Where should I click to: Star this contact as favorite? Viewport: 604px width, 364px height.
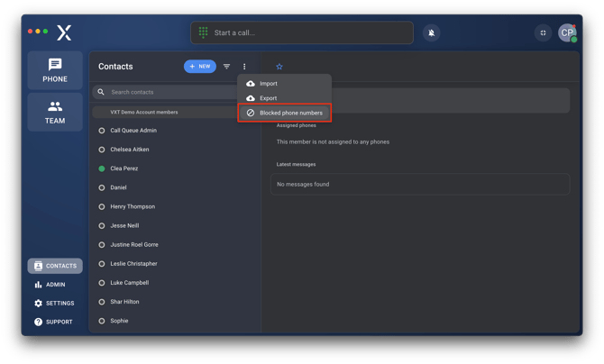pyautogui.click(x=279, y=67)
